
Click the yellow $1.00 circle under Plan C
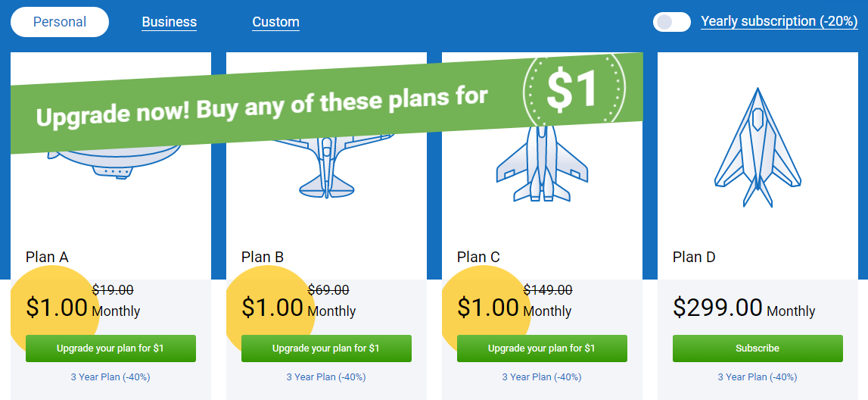pyautogui.click(x=486, y=311)
